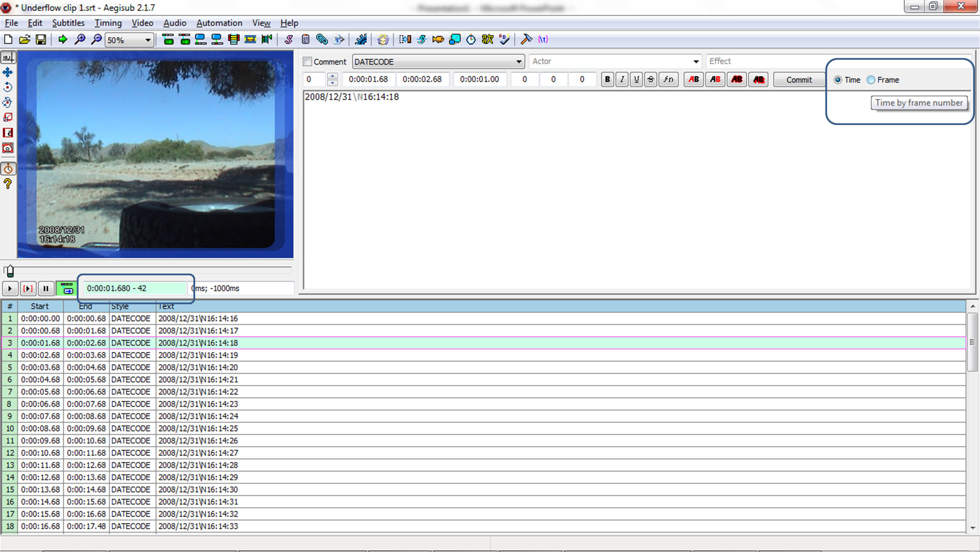Cycle tag hiding with {\t} icon
Viewport: 980px width, 552px height.
pyautogui.click(x=543, y=40)
